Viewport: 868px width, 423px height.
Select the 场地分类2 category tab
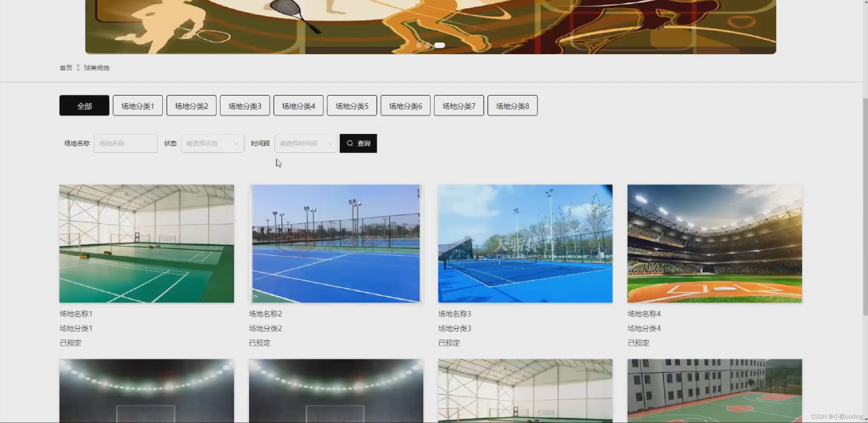(x=191, y=106)
